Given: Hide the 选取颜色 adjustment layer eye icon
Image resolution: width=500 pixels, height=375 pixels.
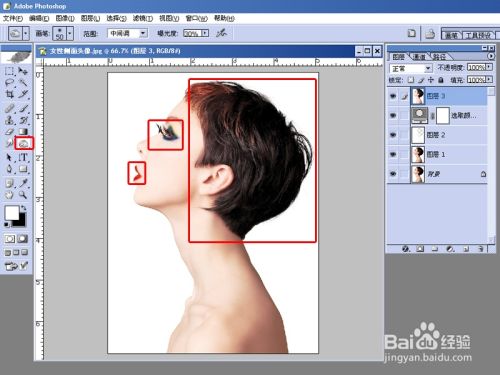Looking at the screenshot, I should [x=393, y=116].
